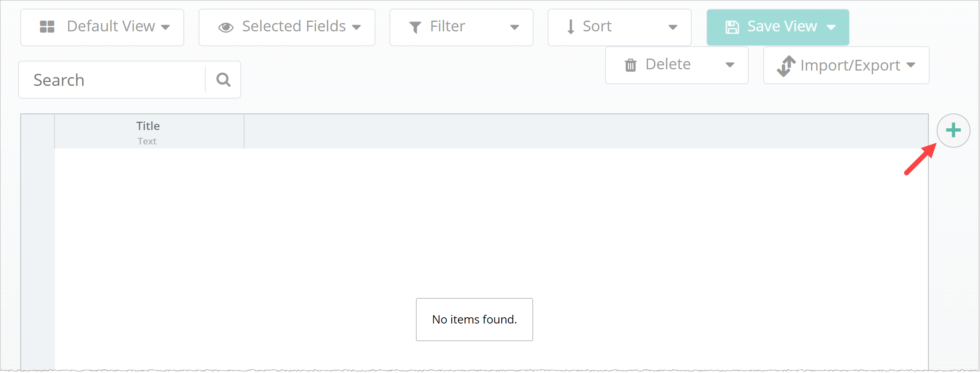
Task: Click the green plus add-item icon
Action: click(953, 130)
